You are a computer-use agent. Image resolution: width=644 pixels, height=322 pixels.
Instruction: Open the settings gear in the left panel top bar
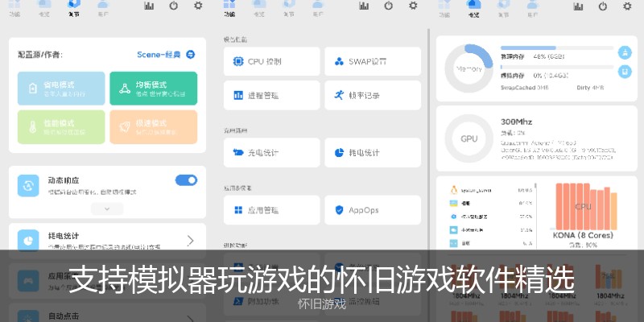(x=198, y=6)
